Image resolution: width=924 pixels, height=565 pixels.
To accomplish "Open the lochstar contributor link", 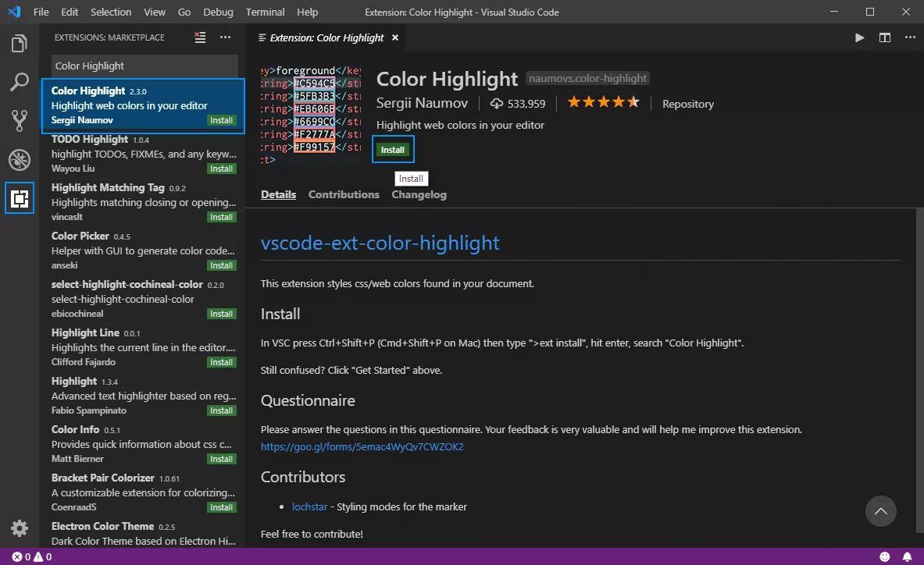I will (x=309, y=506).
